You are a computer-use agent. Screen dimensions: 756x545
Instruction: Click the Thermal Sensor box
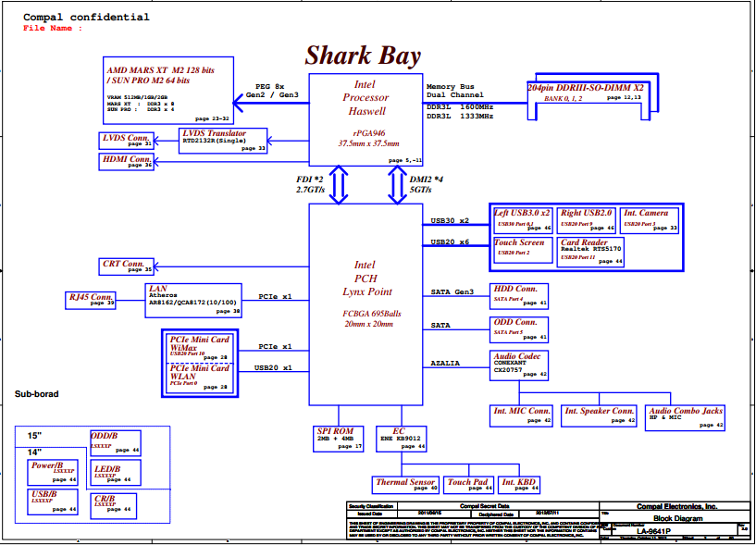coord(405,485)
